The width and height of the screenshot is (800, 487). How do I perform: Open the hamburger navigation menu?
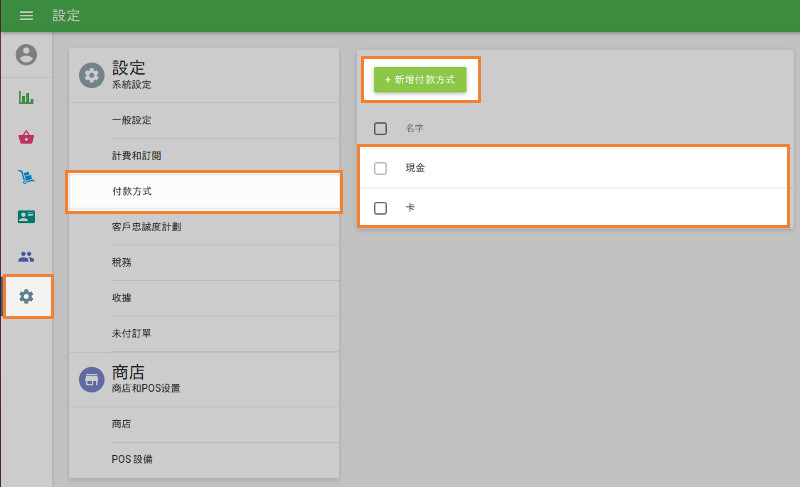27,16
